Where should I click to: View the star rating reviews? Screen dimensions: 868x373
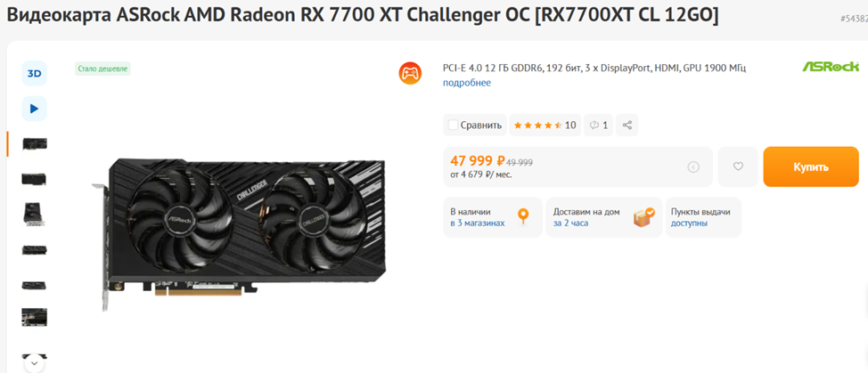[x=545, y=126]
